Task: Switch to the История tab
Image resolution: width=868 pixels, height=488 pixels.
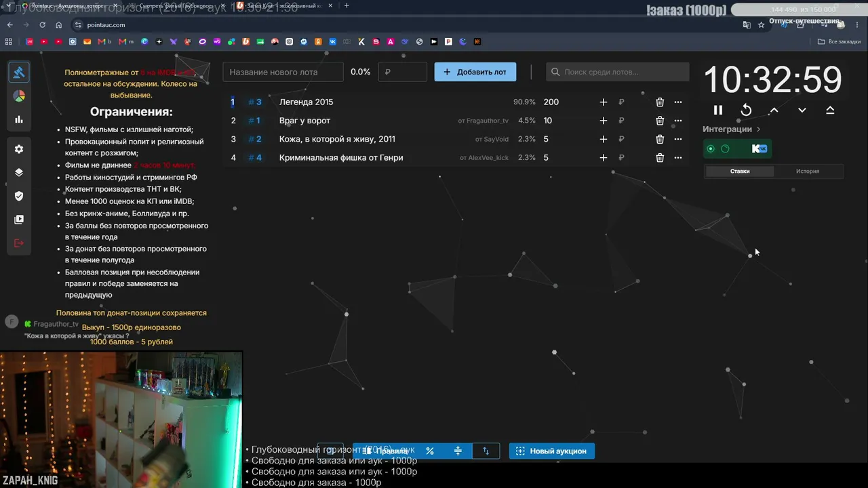Action: pyautogui.click(x=808, y=171)
